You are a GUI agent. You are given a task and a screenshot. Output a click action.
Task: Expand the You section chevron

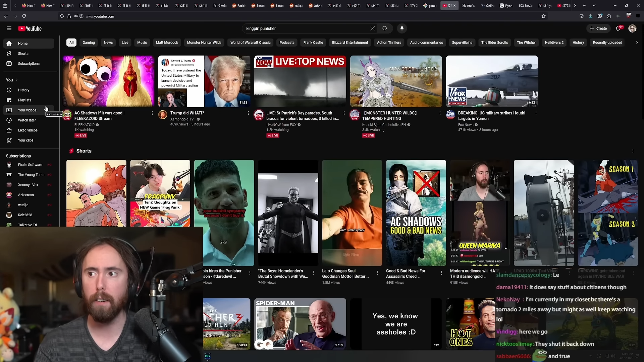[x=17, y=80]
